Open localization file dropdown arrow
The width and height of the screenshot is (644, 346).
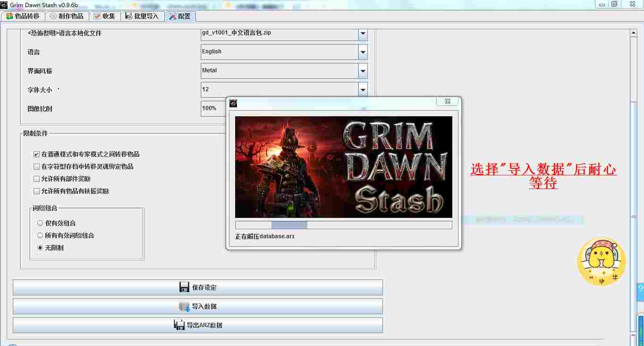click(x=363, y=34)
